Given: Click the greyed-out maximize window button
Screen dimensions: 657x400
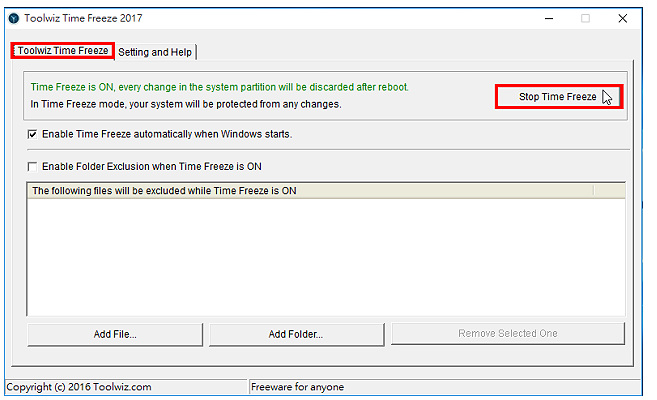Looking at the screenshot, I should coord(585,18).
